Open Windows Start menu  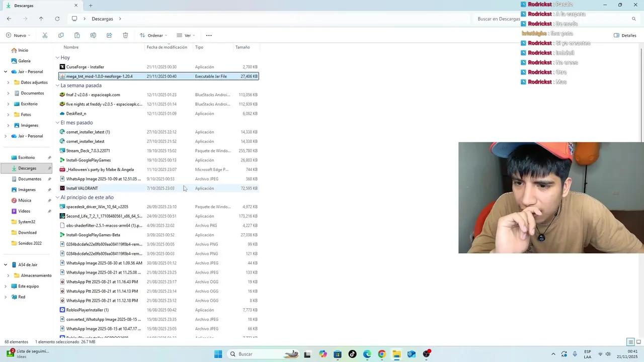pos(218,354)
